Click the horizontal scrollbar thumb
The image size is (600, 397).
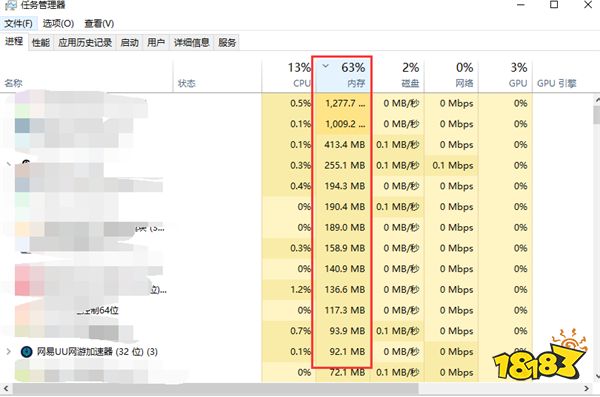coord(215,388)
